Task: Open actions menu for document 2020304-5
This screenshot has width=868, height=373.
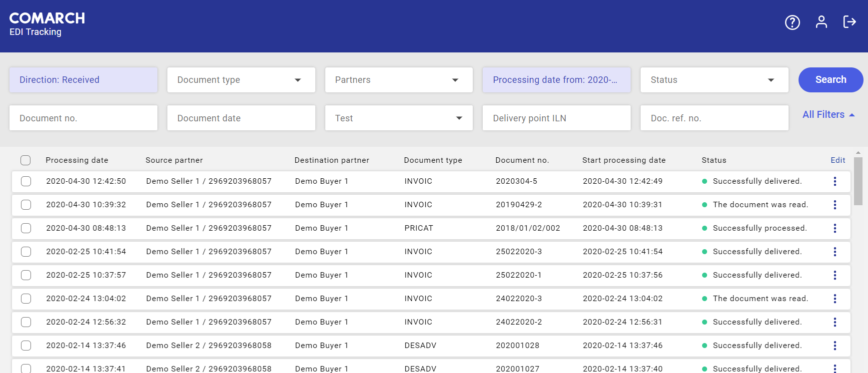Action: pos(835,181)
